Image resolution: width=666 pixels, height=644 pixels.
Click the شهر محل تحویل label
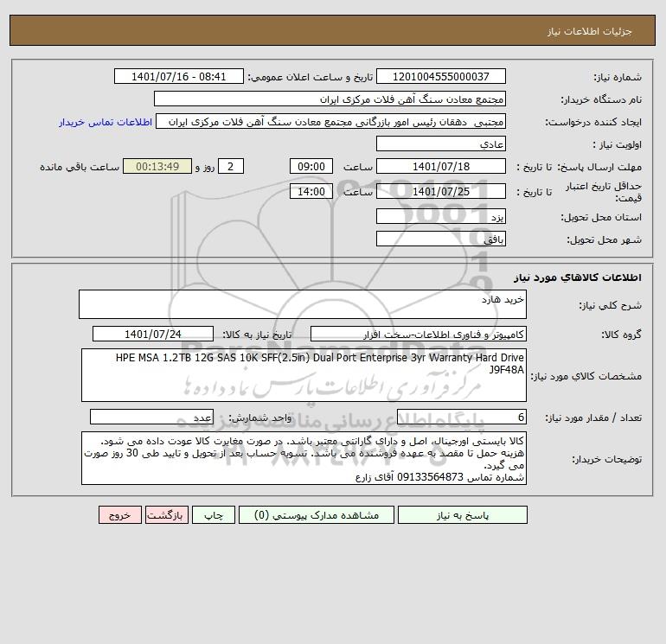[605, 239]
